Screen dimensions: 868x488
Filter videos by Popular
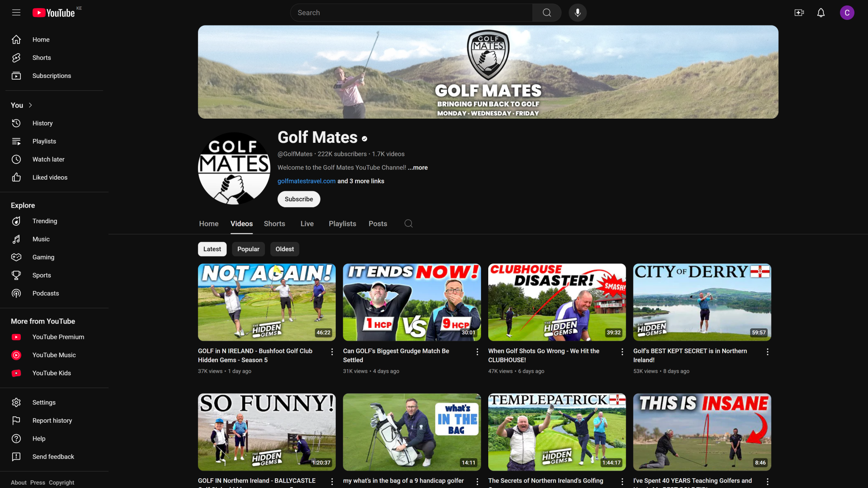pyautogui.click(x=248, y=249)
